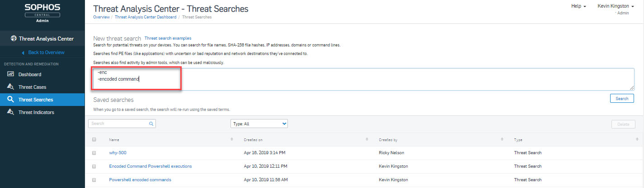Open the Type: All dropdown filter
Image resolution: width=644 pixels, height=188 pixels.
point(259,123)
